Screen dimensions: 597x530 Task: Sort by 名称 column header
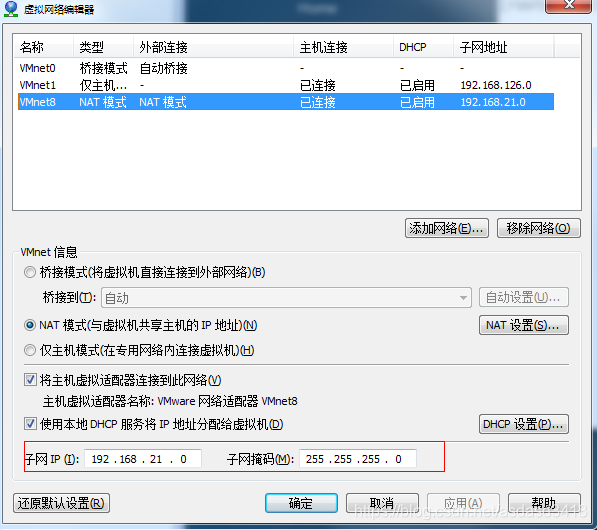tap(43, 47)
